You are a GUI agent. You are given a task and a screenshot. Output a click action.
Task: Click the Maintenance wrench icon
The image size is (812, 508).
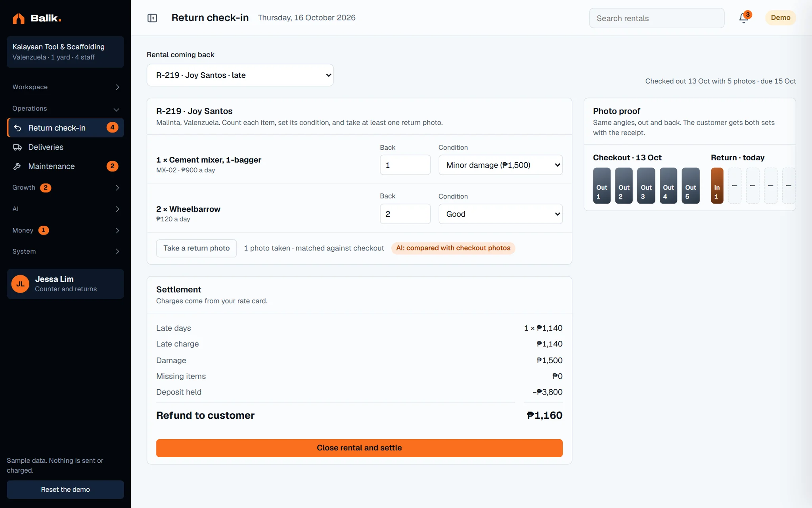click(17, 166)
